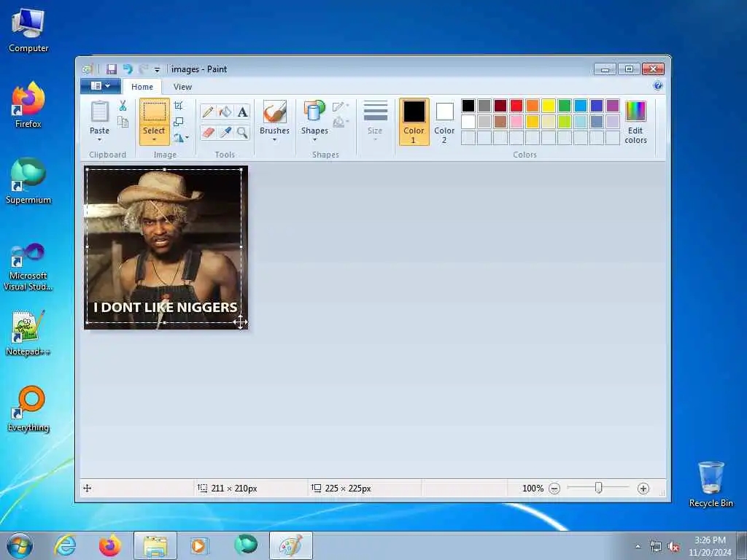Viewport: 747px width, 560px height.
Task: Expand the Shapes dropdown arrow
Action: pos(314,139)
